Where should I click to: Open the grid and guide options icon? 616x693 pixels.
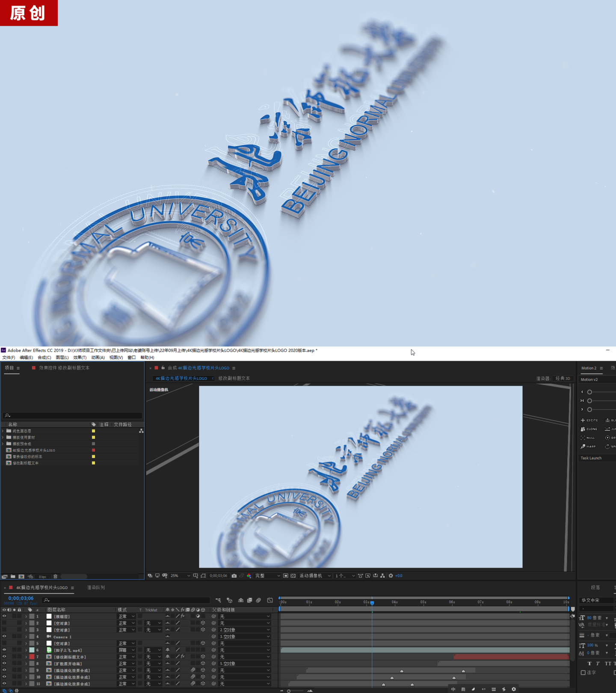195,576
